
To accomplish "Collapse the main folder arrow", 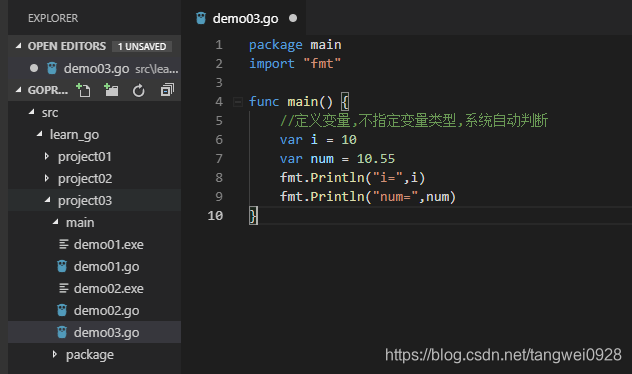I will (x=56, y=222).
